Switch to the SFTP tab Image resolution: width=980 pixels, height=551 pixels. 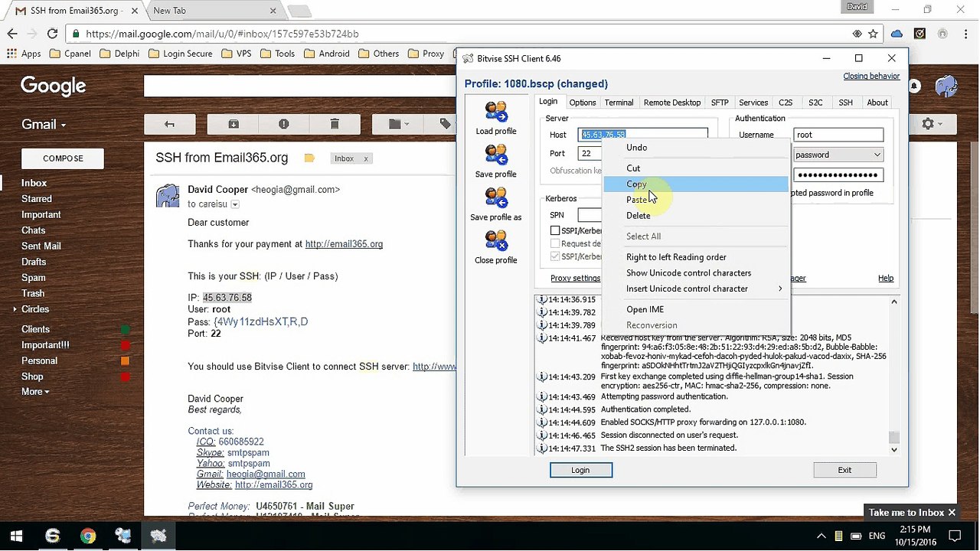[x=719, y=103]
